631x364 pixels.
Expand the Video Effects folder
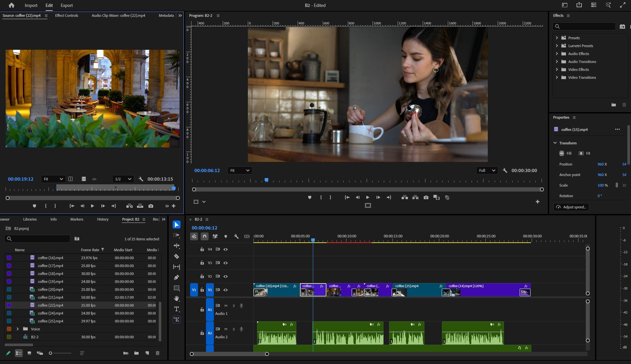(x=557, y=70)
